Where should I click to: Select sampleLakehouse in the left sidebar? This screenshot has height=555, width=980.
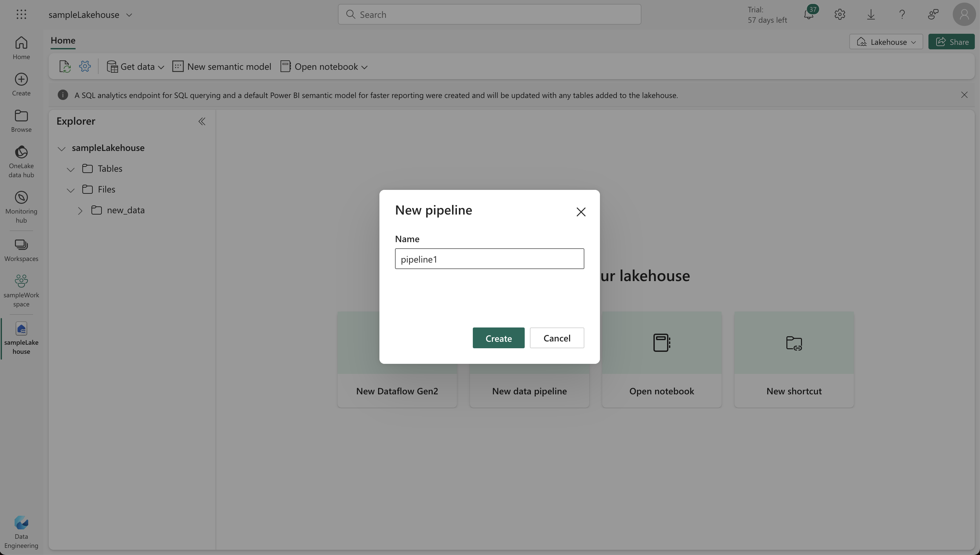click(x=21, y=338)
